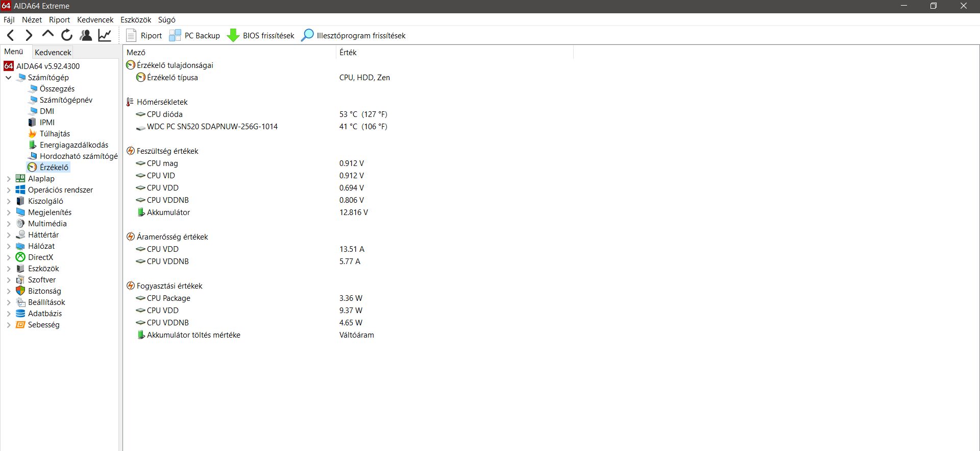This screenshot has width=980, height=451.
Task: Collapse the Számítógép tree node
Action: click(x=8, y=78)
